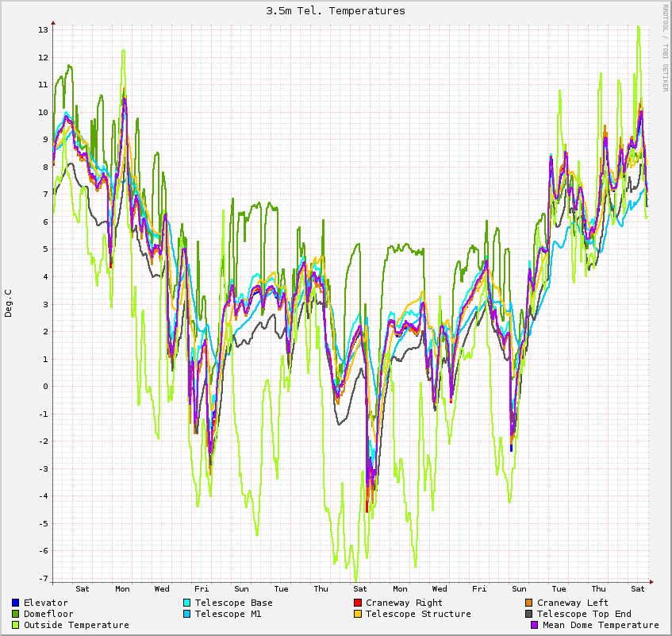Click the 13 tick on the y-axis
Viewport: 672px width, 636px height.
(x=43, y=30)
